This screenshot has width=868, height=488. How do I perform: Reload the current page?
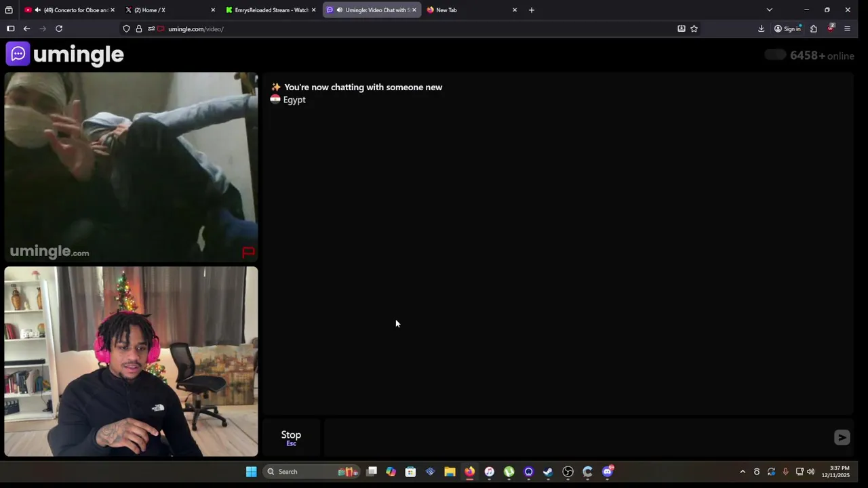tap(59, 28)
